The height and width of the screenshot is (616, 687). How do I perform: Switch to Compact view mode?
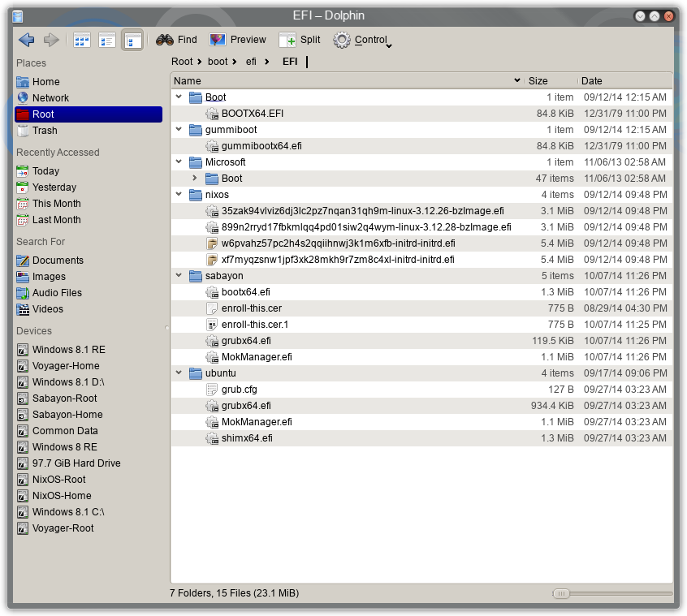tap(107, 41)
